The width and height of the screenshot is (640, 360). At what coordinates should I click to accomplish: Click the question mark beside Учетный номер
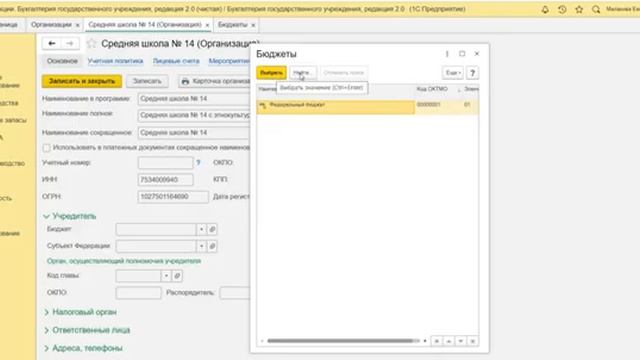coord(198,162)
